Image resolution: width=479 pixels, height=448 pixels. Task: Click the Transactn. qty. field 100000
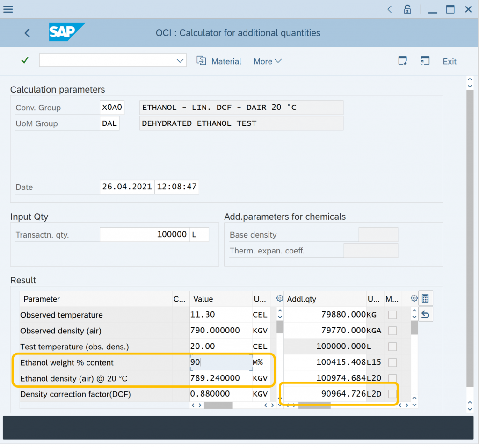[144, 234]
